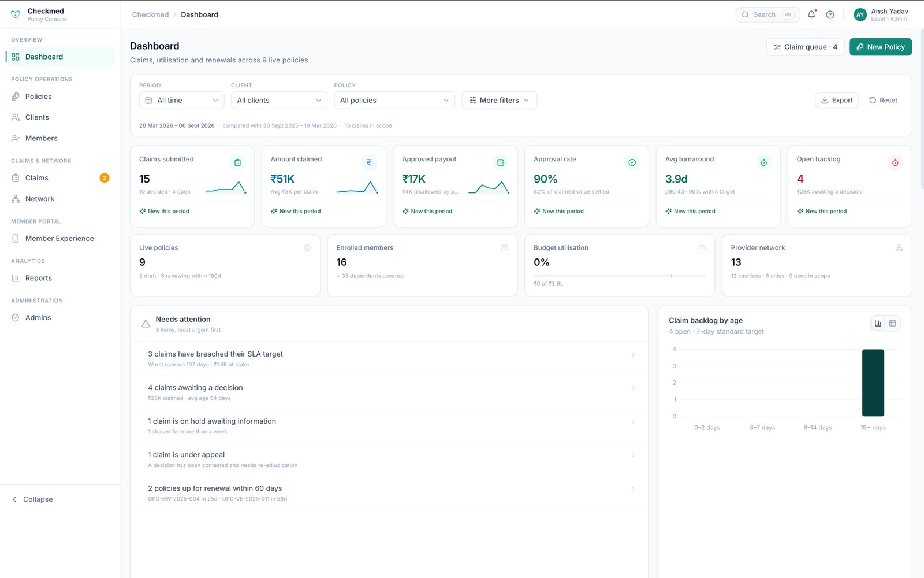Viewport: 924px width, 578px height.
Task: Click the orange 2 badge on Claims
Action: 105,178
